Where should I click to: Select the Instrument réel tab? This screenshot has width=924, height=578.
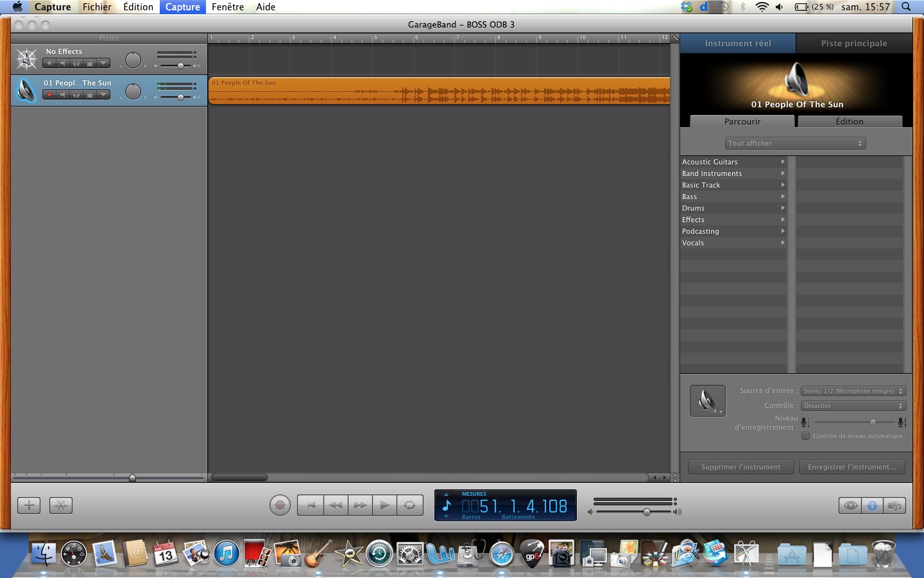(x=738, y=44)
